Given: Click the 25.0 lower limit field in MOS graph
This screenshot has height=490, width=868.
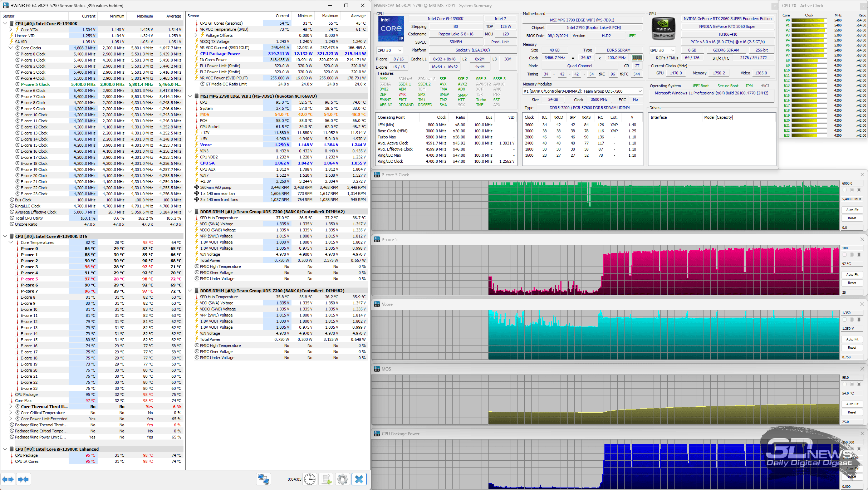Looking at the screenshot, I should (x=852, y=422).
